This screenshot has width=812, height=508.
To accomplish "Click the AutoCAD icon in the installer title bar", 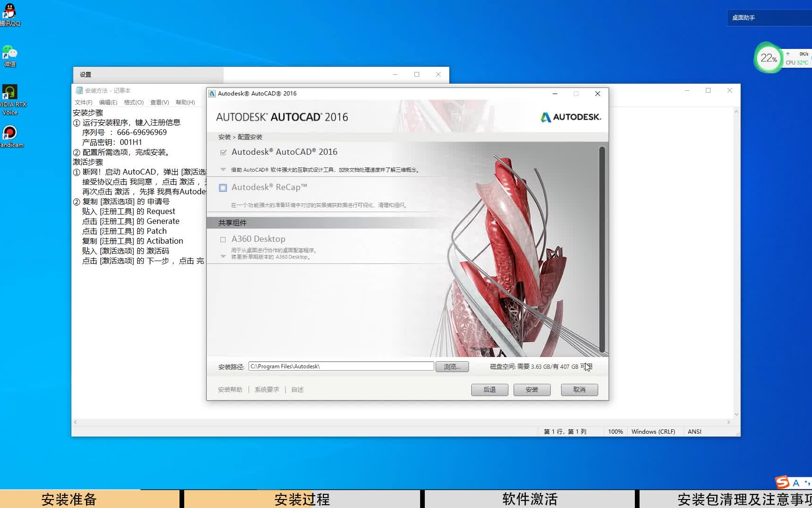I will (211, 93).
